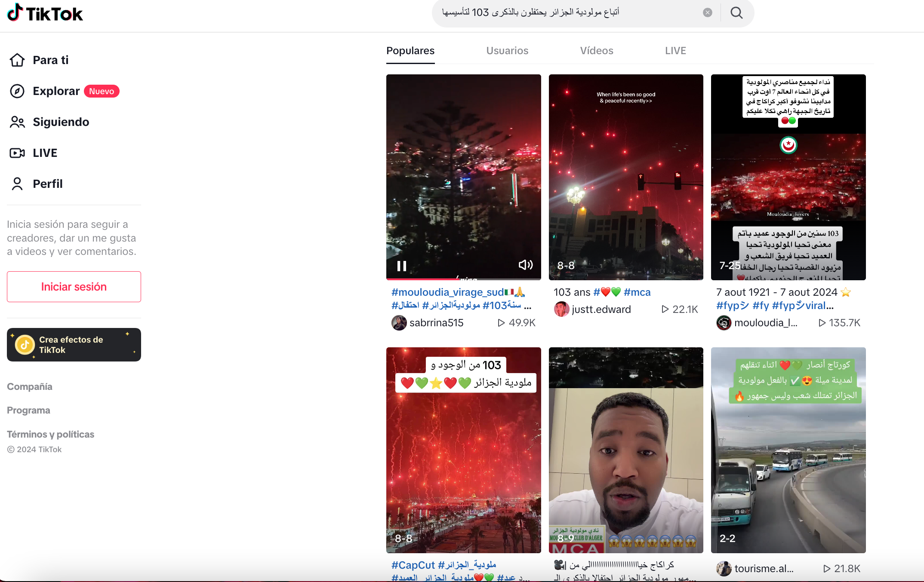This screenshot has height=582, width=924.
Task: Go to the Siguiendo page
Action: [x=61, y=122]
